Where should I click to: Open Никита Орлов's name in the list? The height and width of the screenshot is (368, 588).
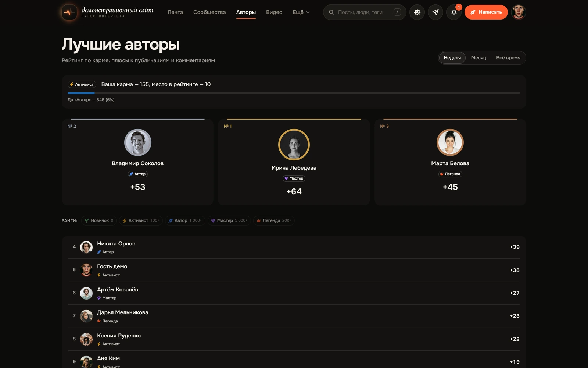tap(116, 244)
